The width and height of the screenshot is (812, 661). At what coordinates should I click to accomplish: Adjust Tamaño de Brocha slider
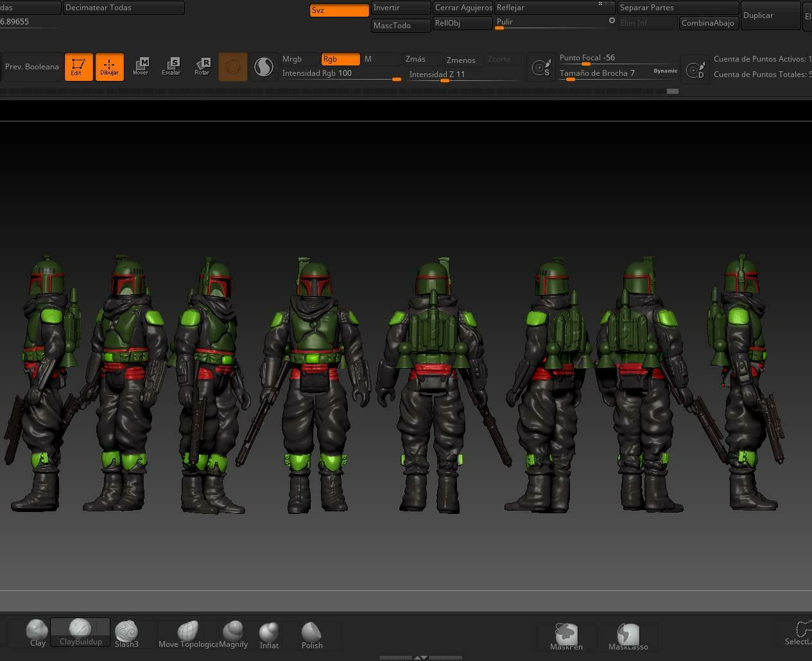(x=605, y=74)
